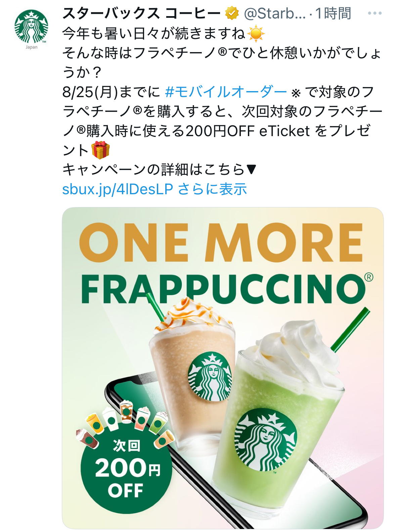
Task: Open the ONE MORE promo image headline
Action: [221, 243]
